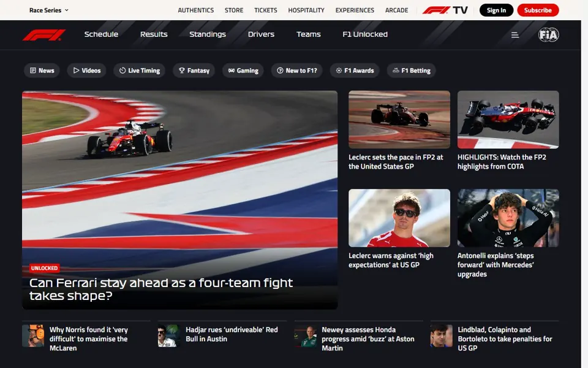Viewport: 588px width, 368px height.
Task: Open 'Lindblad, Colapinto and Bortoleto' penalties story
Action: (x=505, y=339)
